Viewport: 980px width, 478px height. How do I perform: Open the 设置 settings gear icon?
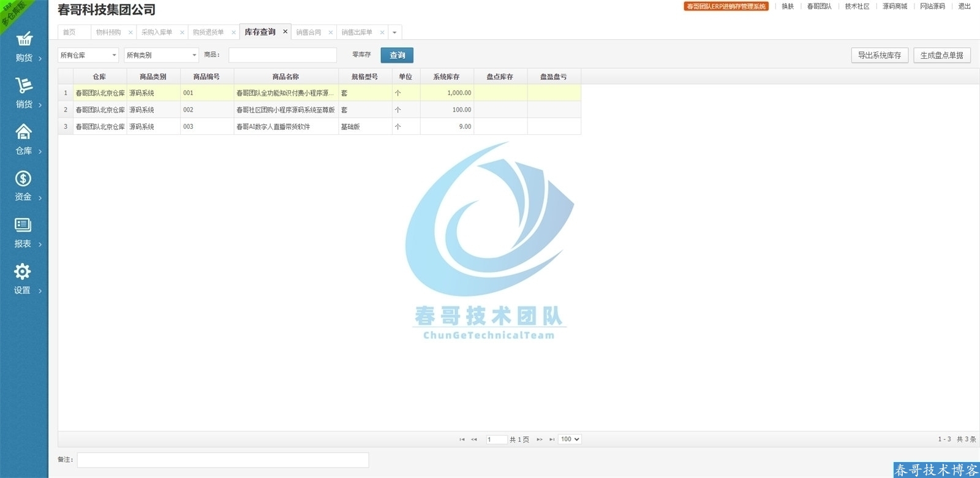[x=23, y=271]
